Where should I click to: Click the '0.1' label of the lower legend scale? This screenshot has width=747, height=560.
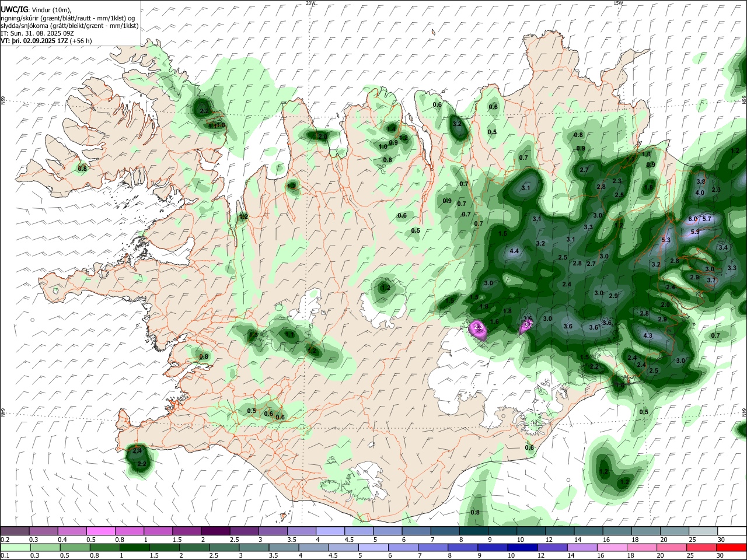5,555
